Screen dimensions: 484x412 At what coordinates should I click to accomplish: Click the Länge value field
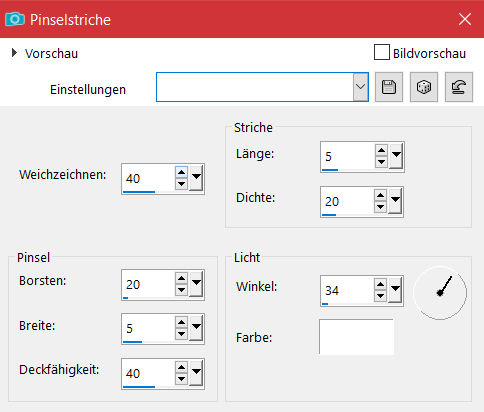(x=348, y=156)
